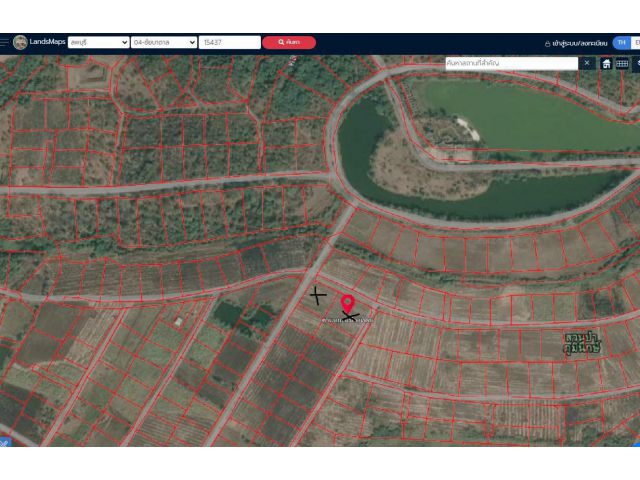Clear the place search with X icon

[x=587, y=63]
